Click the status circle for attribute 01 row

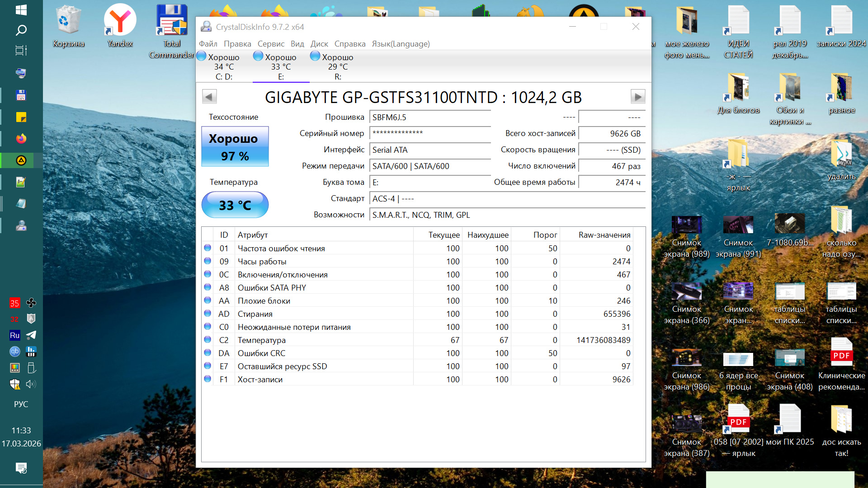tap(208, 248)
